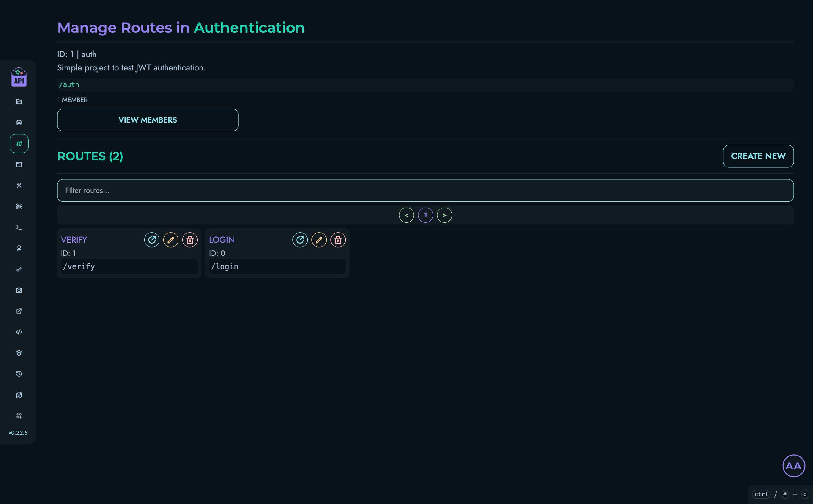Click the CREATE NEW route button
The height and width of the screenshot is (504, 813).
pyautogui.click(x=758, y=156)
